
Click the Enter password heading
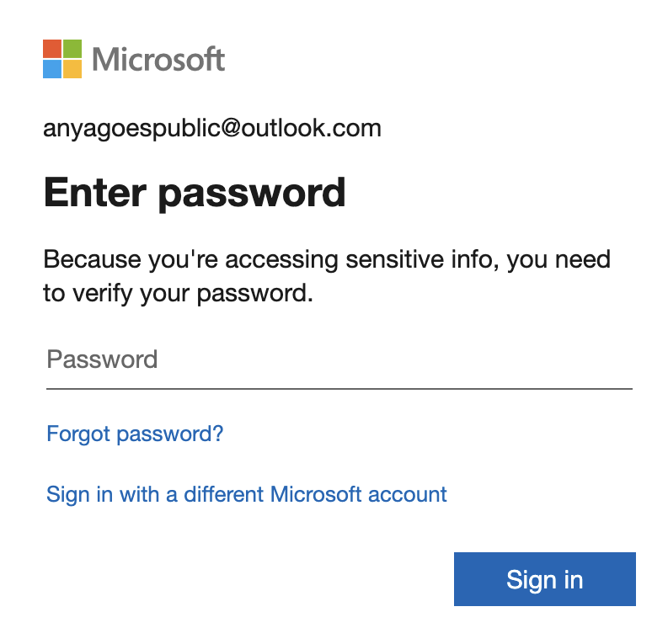tap(195, 192)
